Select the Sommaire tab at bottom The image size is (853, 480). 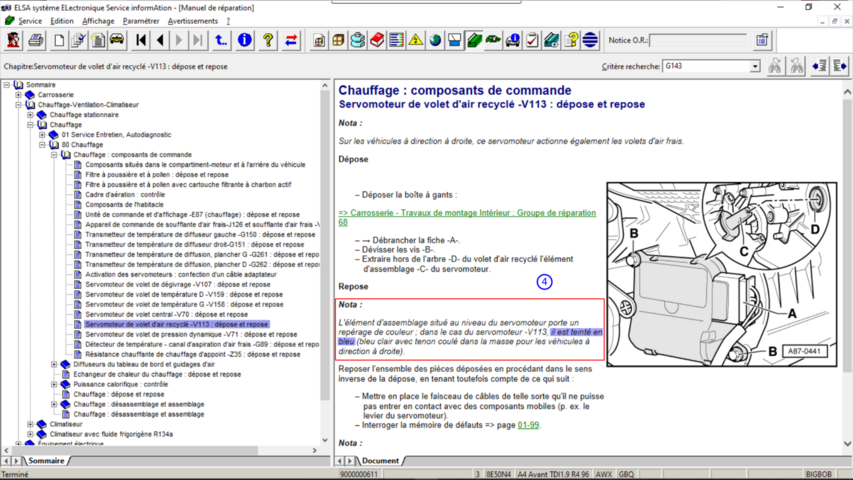tap(46, 461)
